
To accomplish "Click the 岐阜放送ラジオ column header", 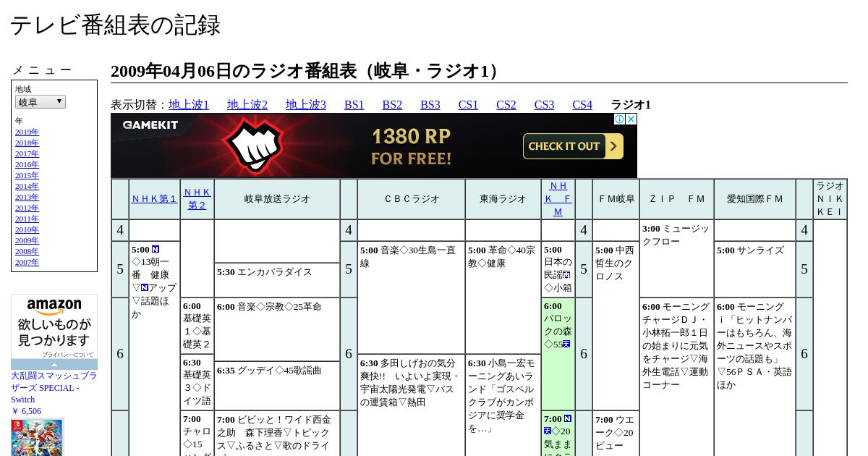I will [277, 199].
